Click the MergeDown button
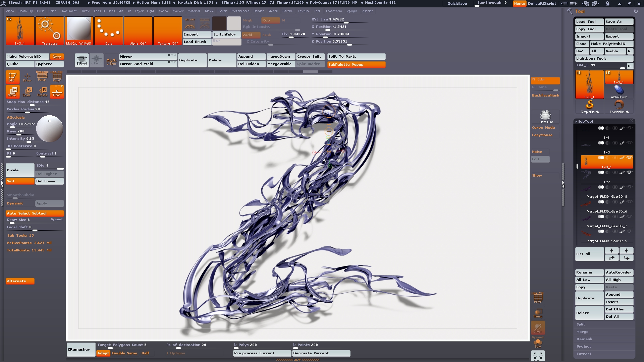Viewport: 644px width, 362px height. (x=280, y=57)
